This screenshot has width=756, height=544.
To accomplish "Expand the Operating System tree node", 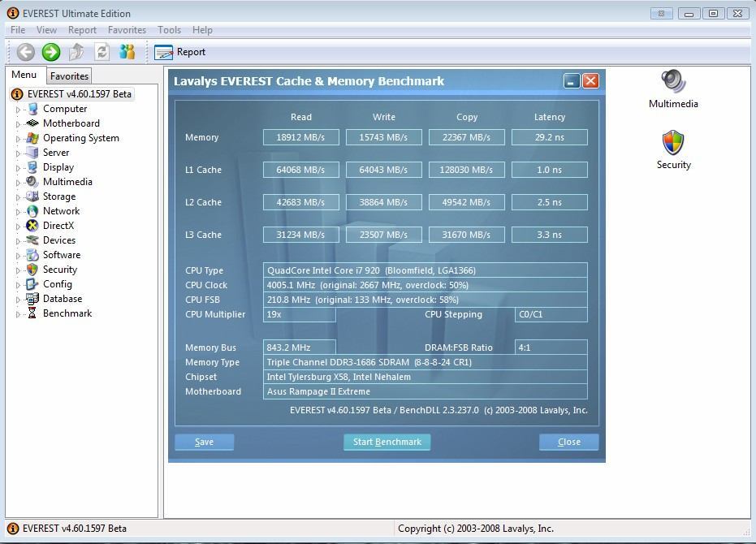I will click(18, 139).
